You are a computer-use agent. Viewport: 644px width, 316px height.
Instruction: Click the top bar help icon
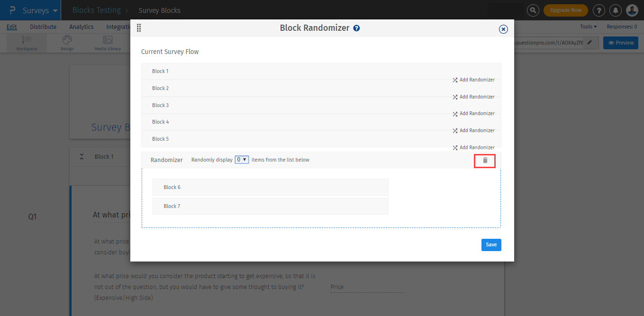click(599, 10)
